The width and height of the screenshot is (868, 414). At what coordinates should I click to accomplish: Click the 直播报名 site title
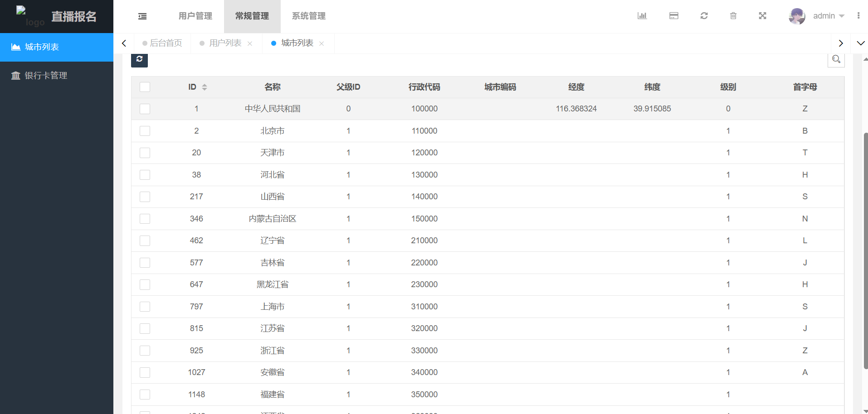74,17
